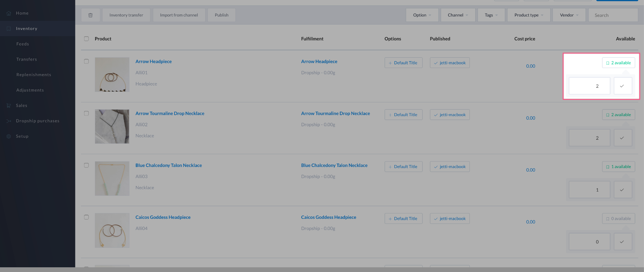The height and width of the screenshot is (272, 644).
Task: Tick the checkbox for Arrow Headpiece
Action: click(86, 61)
